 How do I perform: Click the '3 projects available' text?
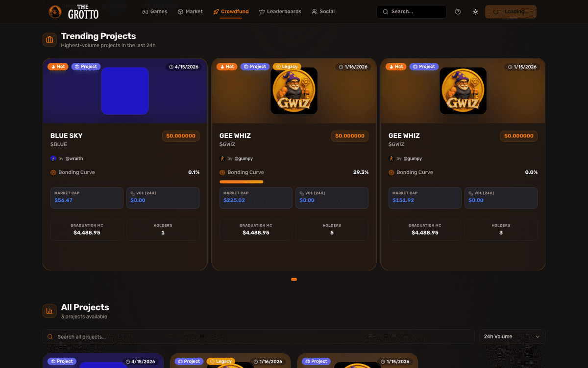(84, 317)
